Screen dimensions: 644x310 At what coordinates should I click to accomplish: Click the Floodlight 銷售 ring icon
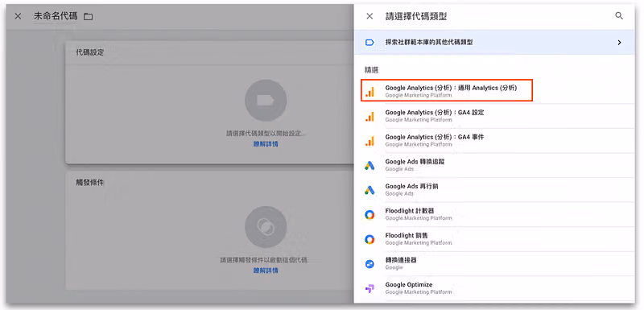[x=369, y=239]
